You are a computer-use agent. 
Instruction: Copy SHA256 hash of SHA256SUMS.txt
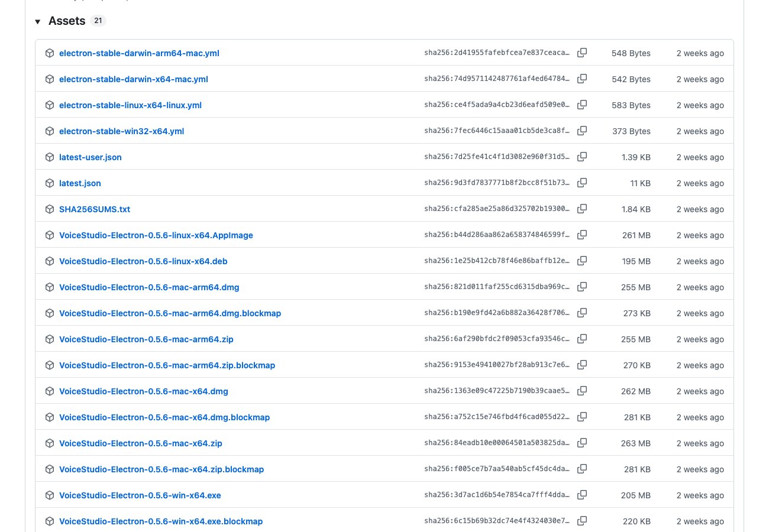[x=582, y=209]
